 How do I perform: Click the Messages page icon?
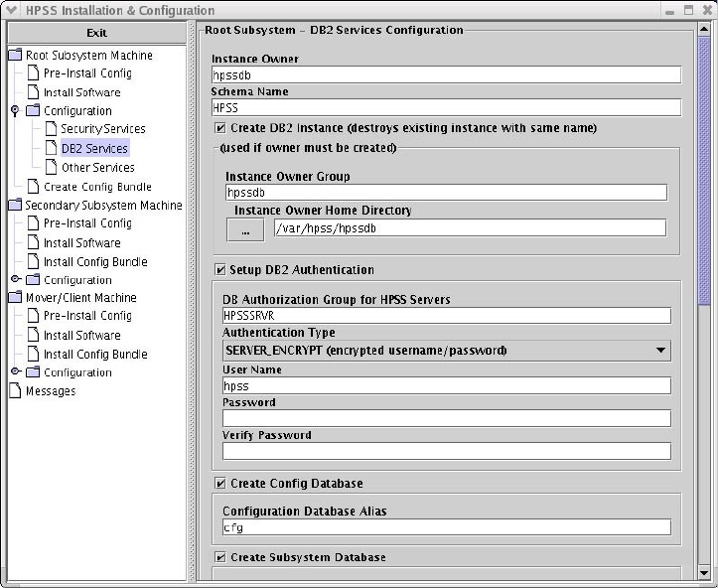15,390
